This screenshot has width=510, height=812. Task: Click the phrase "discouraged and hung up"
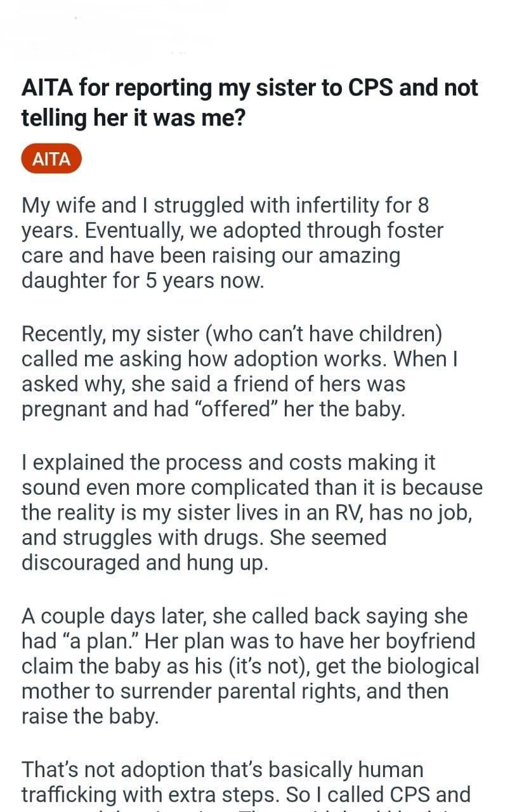point(145,563)
